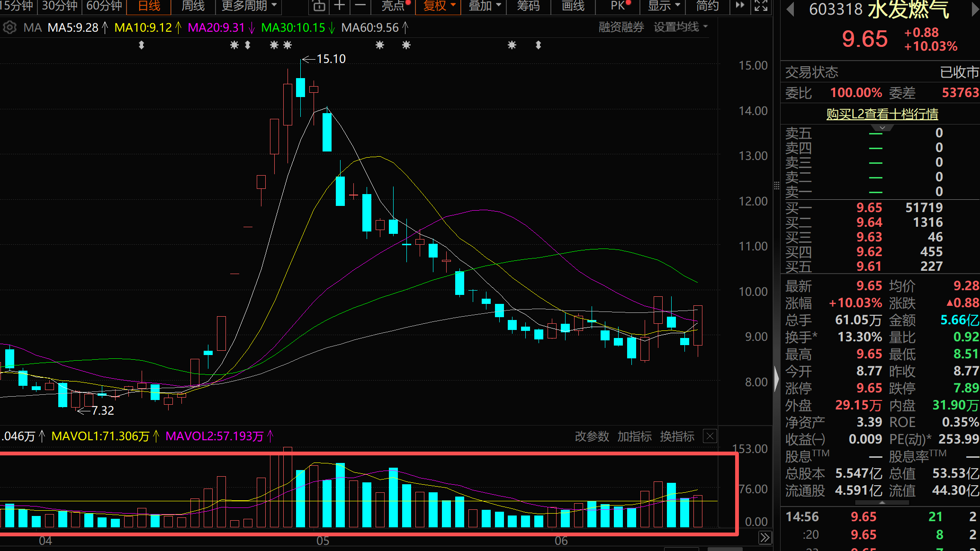Screen dimensions: 980x551
Task: Select 30分钟 period tab
Action: click(x=60, y=6)
